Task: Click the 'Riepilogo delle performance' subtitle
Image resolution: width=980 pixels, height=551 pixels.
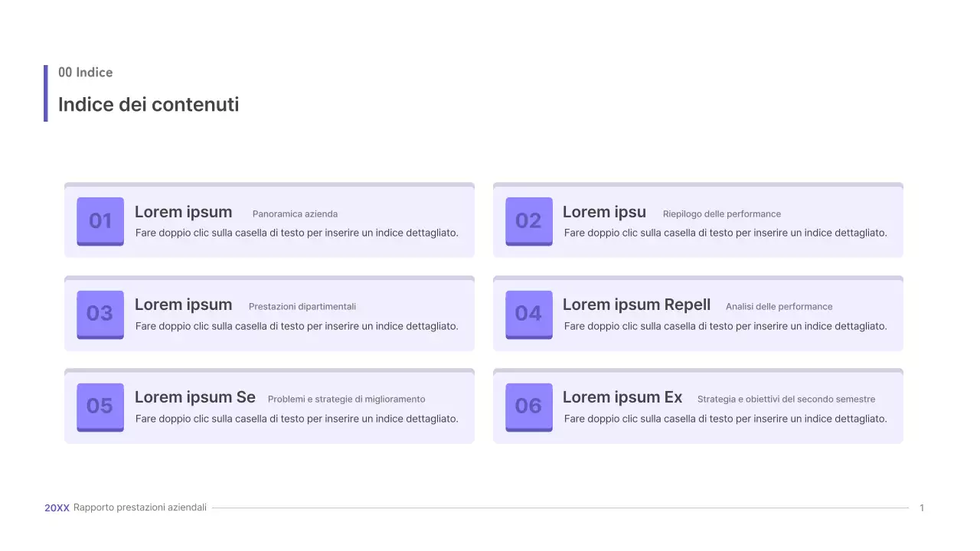Action: [x=721, y=214]
